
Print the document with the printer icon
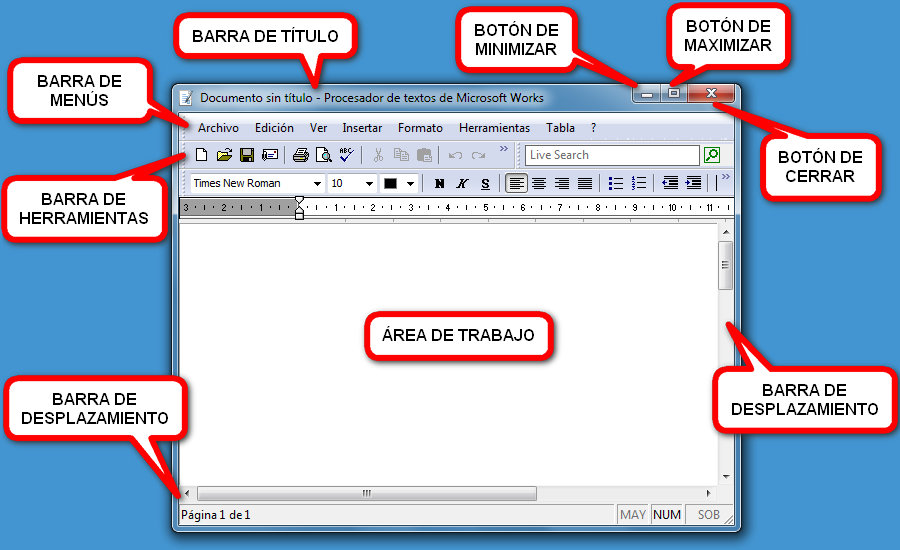pos(300,155)
